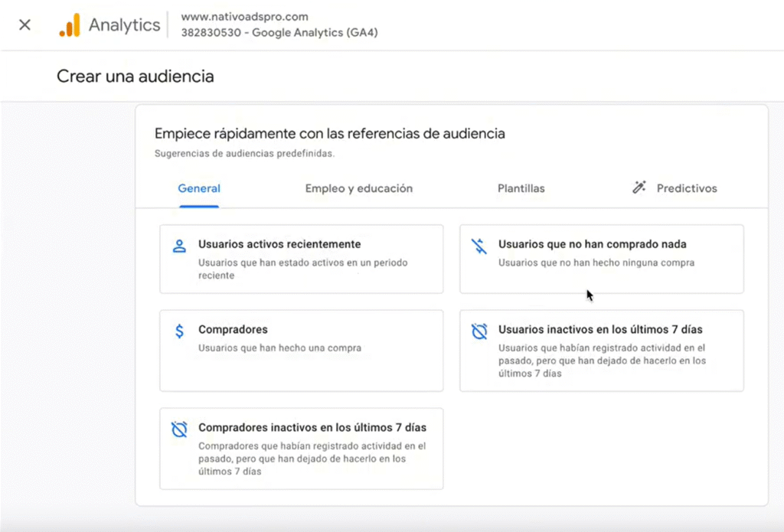
Task: Click the crossed alarm icon beside Compradores inactivos
Action: click(x=179, y=429)
